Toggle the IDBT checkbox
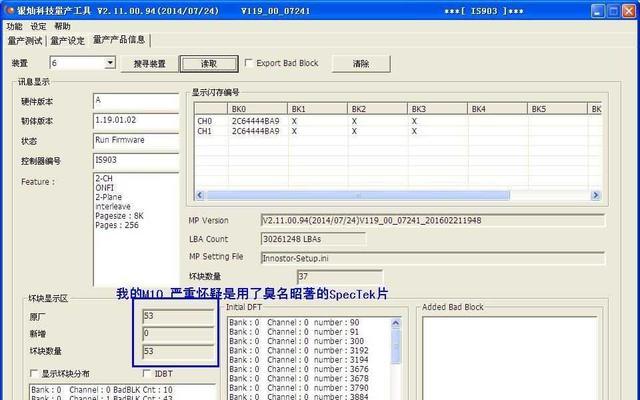Screen dimensions: 640x400 click(147, 373)
